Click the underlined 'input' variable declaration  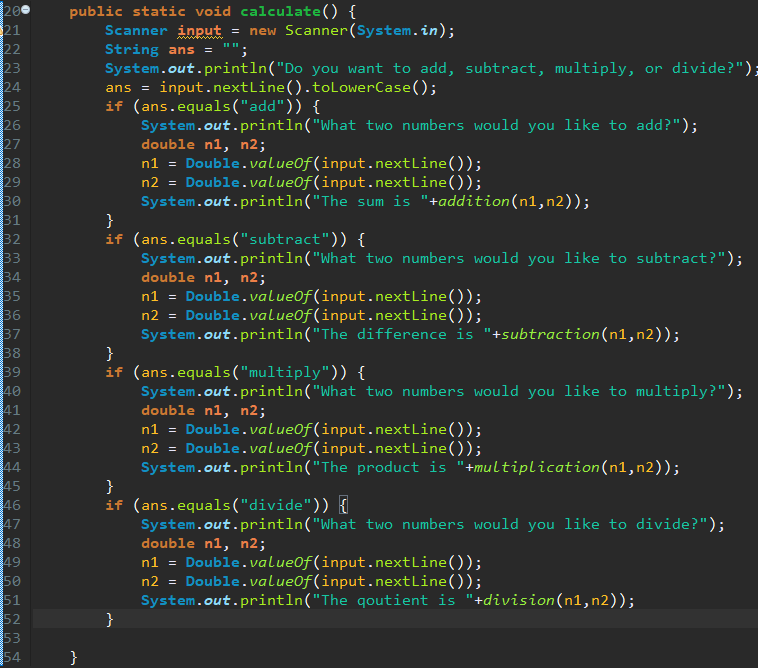[x=199, y=30]
